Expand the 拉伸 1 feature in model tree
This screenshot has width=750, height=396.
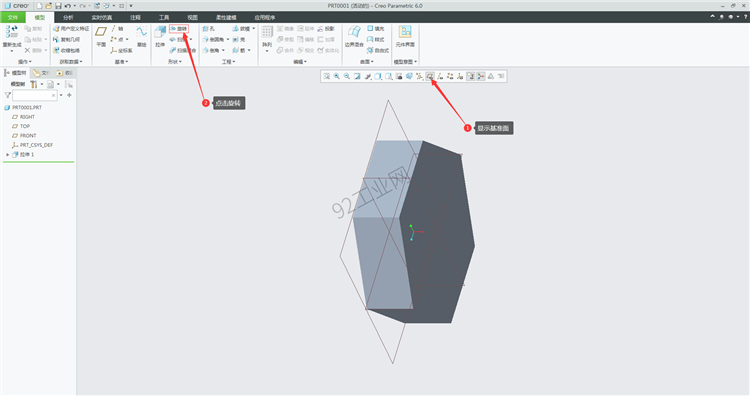click(x=8, y=154)
